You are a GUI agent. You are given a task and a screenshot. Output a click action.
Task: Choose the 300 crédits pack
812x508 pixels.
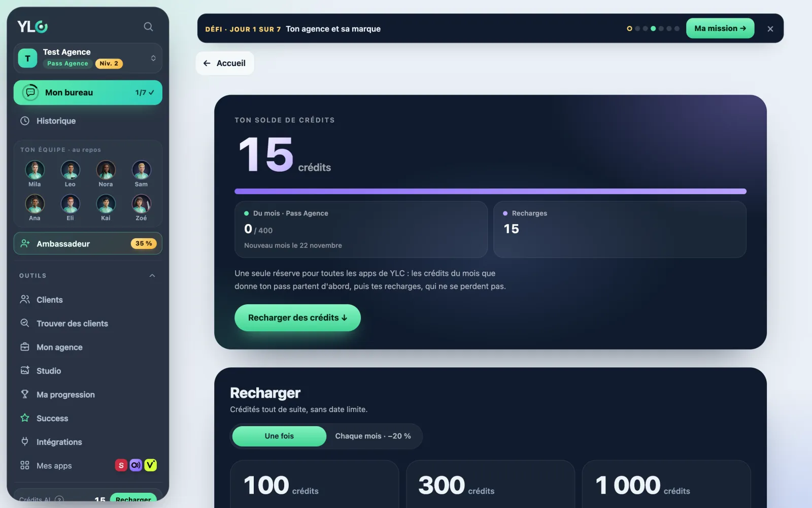click(x=490, y=484)
